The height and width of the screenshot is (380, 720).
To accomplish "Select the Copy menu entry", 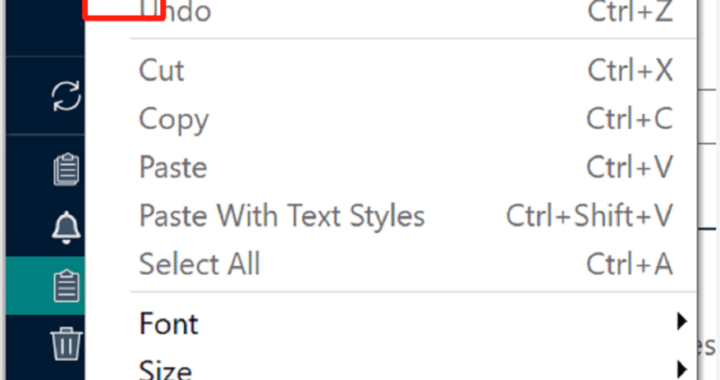I will pos(174,120).
